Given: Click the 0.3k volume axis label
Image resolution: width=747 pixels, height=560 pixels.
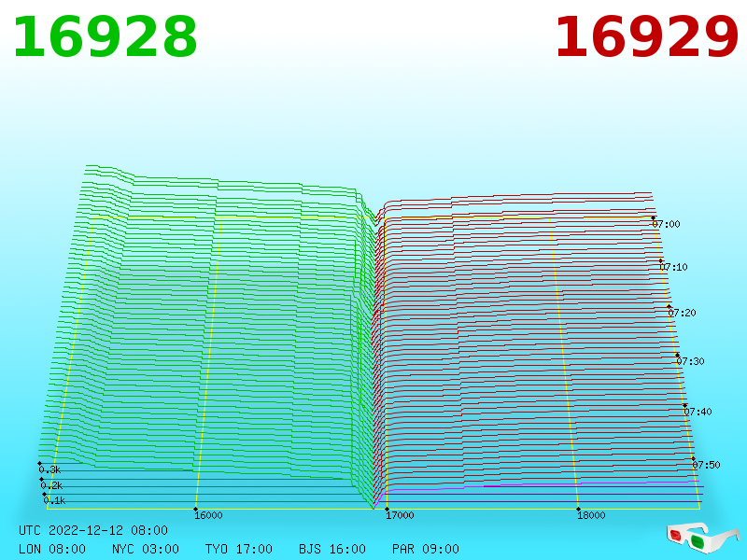Looking at the screenshot, I should click(50, 470).
